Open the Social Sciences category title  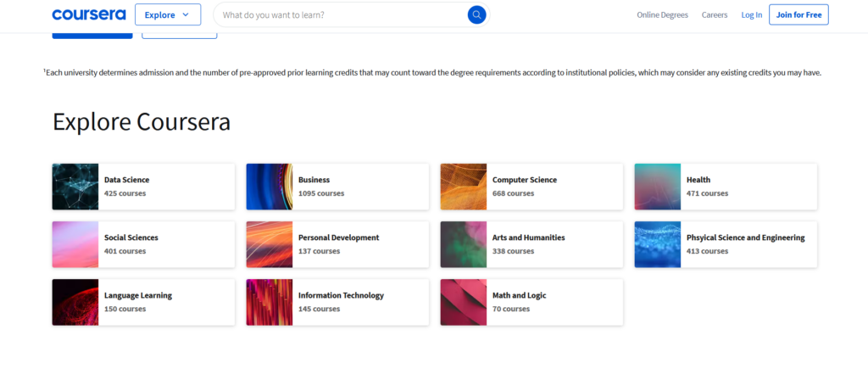131,237
